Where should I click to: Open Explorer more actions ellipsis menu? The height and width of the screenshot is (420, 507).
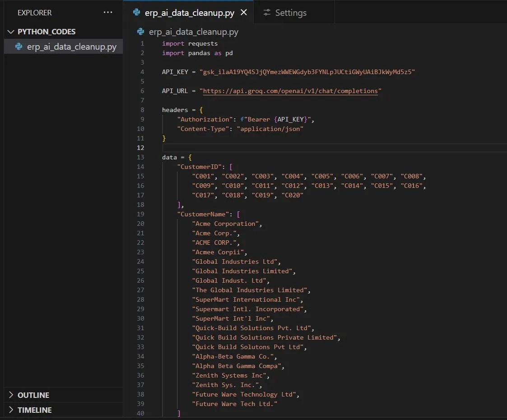(x=108, y=13)
